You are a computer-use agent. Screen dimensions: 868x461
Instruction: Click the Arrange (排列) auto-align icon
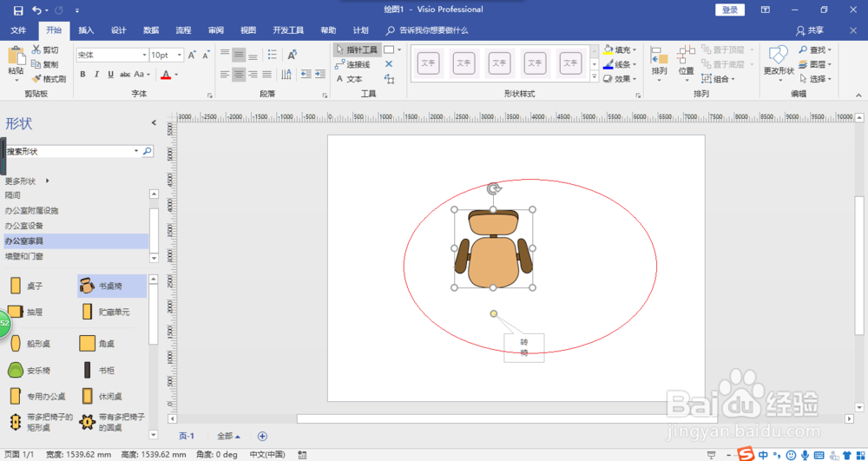coord(660,56)
